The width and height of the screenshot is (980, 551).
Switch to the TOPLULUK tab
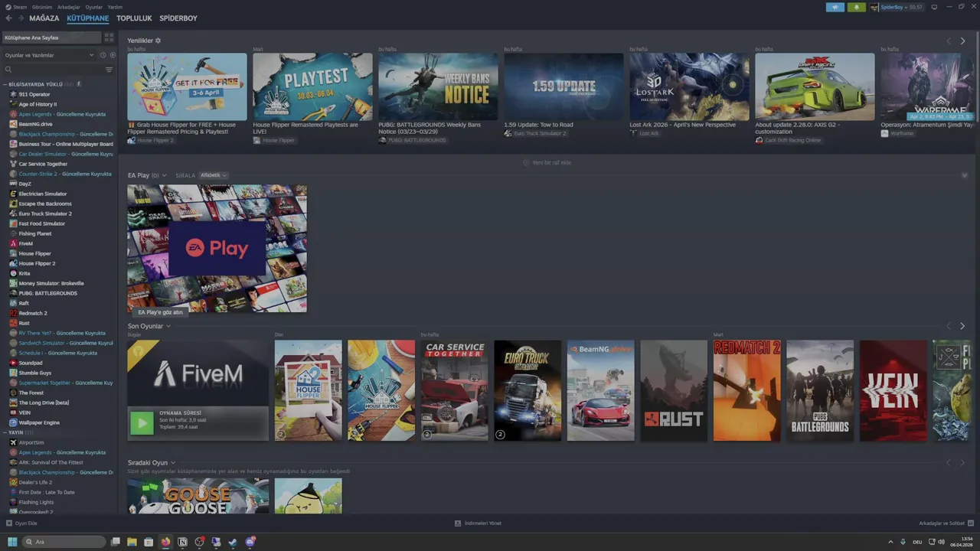134,18
